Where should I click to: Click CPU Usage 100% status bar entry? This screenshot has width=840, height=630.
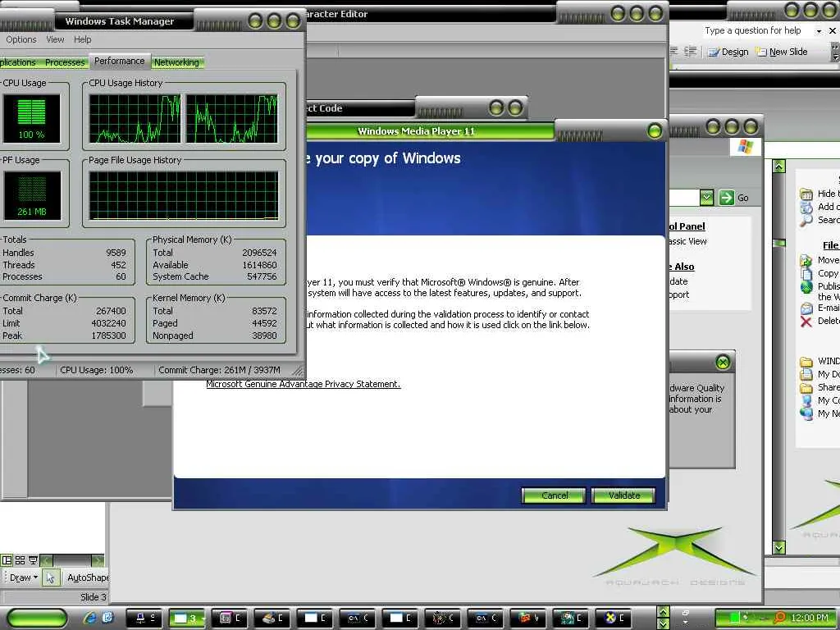[x=97, y=370]
